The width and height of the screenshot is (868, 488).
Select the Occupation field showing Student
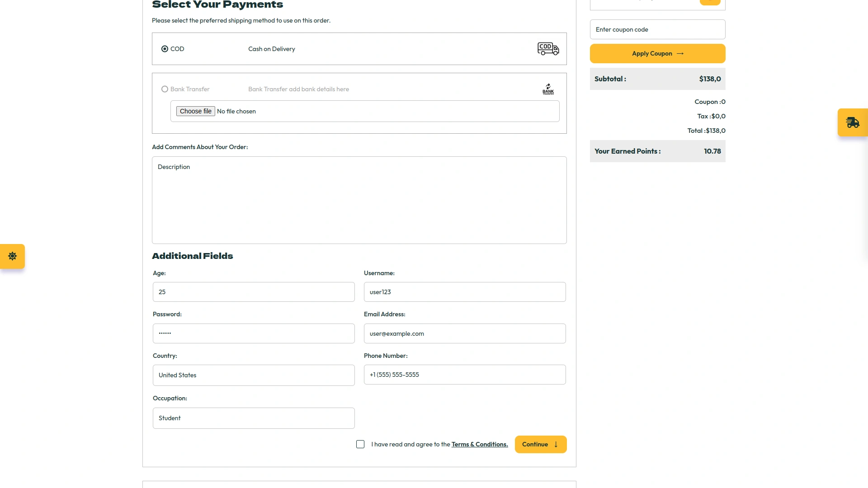coord(253,418)
